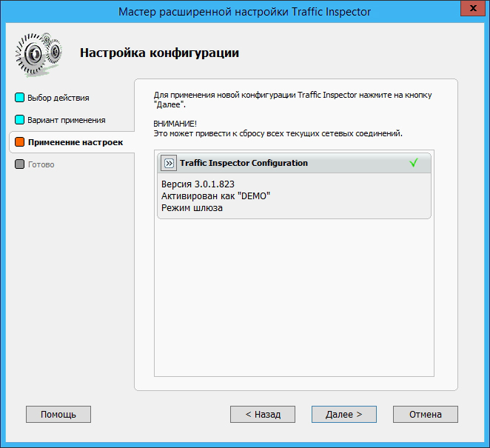Click the Настройка конфигурации heading
The width and height of the screenshot is (490, 448).
coord(159,53)
